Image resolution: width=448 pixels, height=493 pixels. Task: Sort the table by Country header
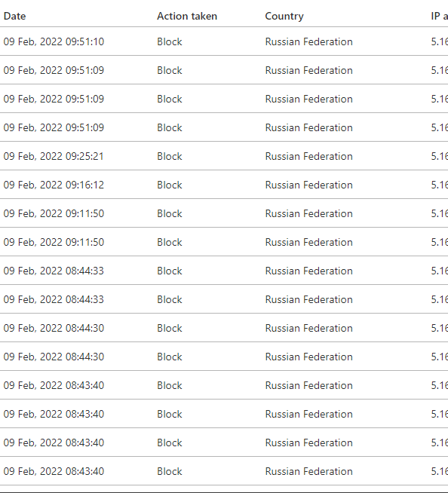click(284, 17)
